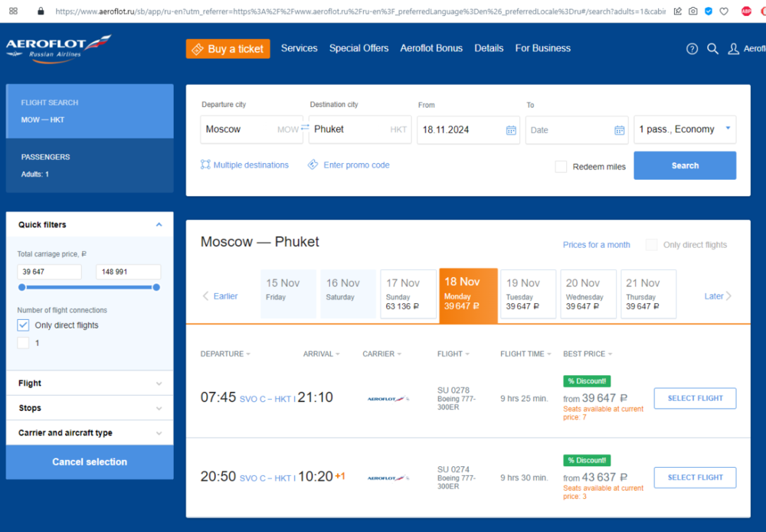Click the blue shield checkmark icon
Screen dimensions: 766x532
(709, 11)
